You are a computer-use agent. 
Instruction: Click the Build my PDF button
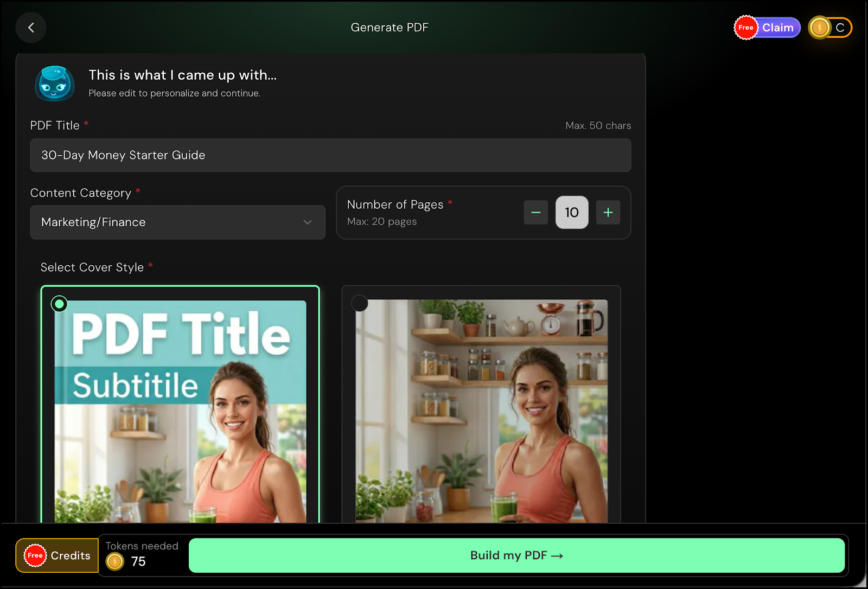coord(516,555)
